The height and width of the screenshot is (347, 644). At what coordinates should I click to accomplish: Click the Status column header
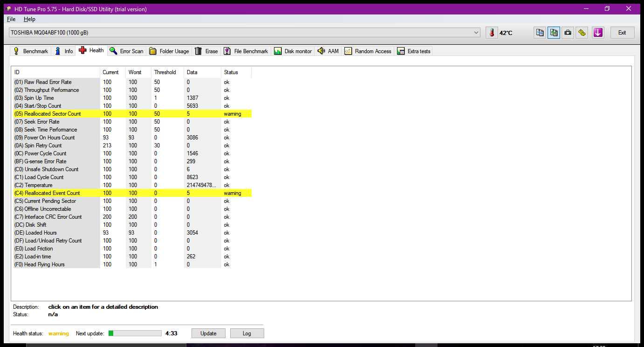236,72
